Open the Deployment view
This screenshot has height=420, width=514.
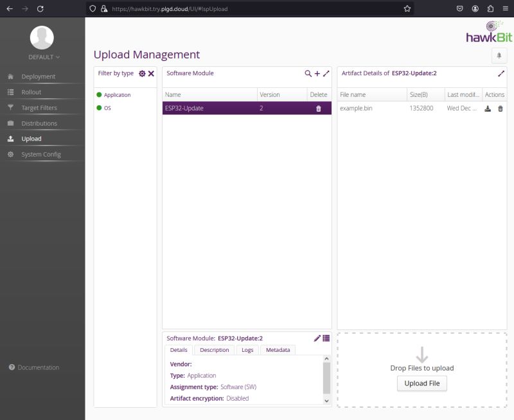39,76
